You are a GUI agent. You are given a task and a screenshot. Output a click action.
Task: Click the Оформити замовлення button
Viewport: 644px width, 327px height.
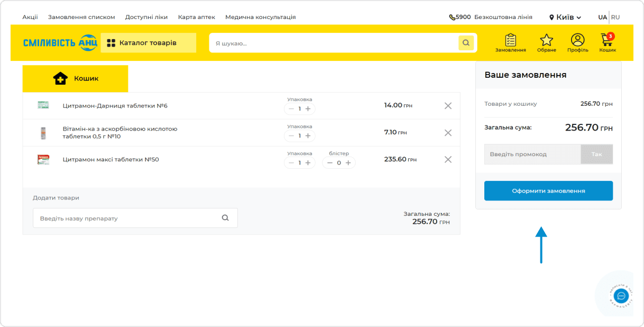click(548, 191)
